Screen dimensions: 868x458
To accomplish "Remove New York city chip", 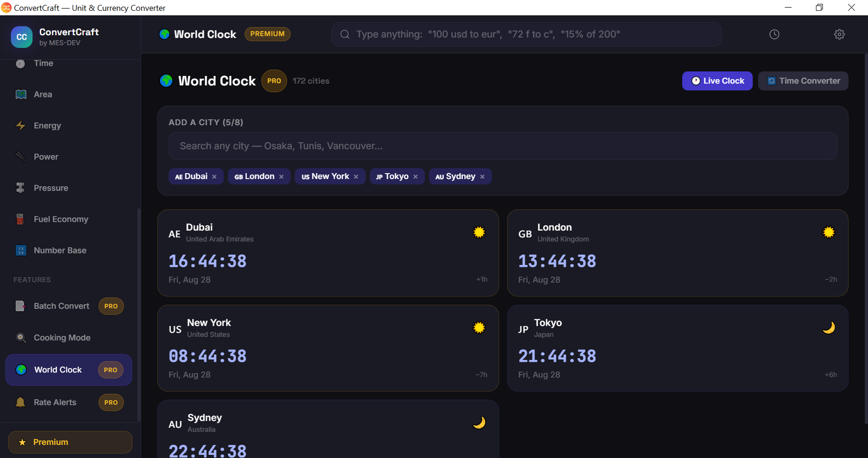I will point(356,176).
